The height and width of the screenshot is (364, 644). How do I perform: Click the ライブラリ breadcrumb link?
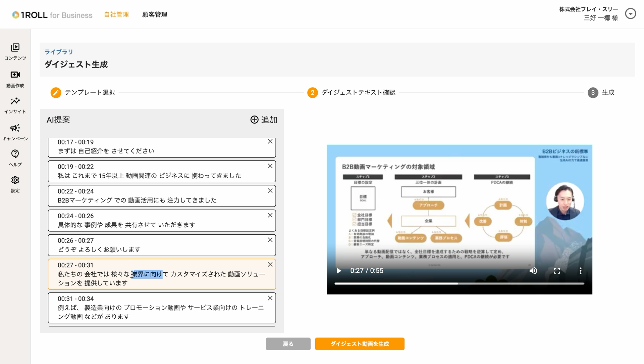coord(59,52)
